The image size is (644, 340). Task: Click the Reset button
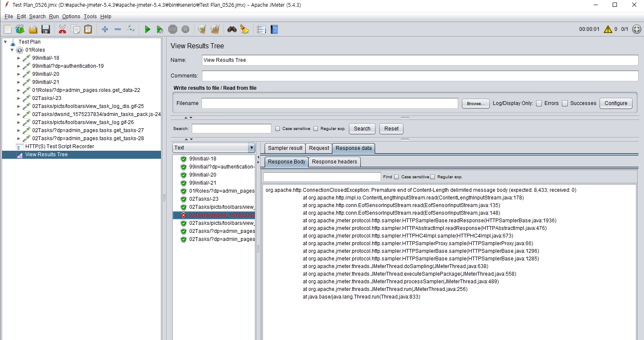(391, 129)
